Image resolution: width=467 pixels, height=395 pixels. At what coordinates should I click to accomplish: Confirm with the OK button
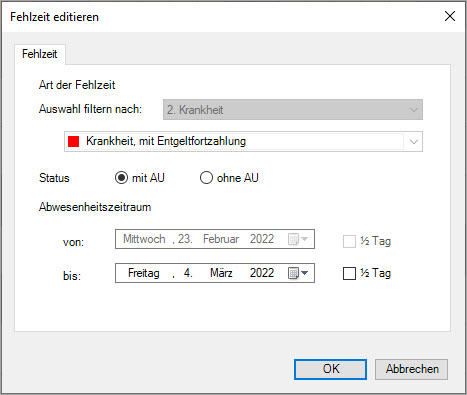tap(330, 369)
